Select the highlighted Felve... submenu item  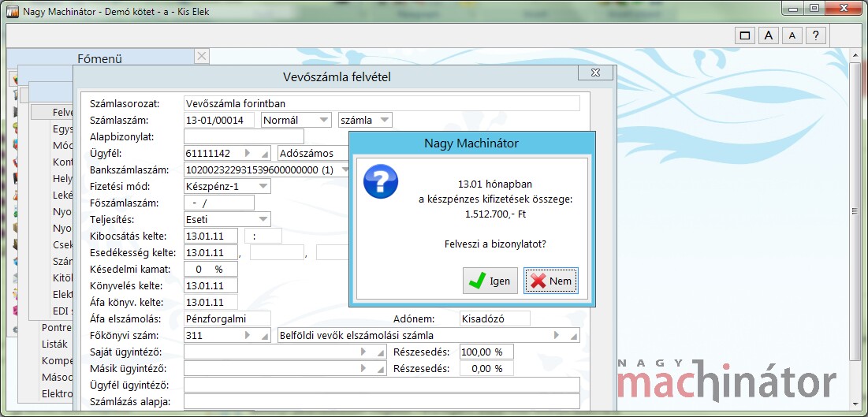click(x=53, y=112)
